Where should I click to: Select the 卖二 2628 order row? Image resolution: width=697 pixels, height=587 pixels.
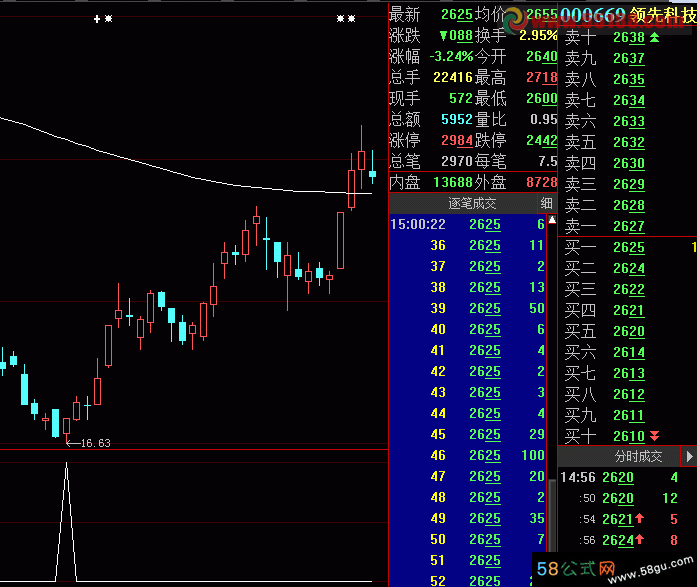pos(627,205)
